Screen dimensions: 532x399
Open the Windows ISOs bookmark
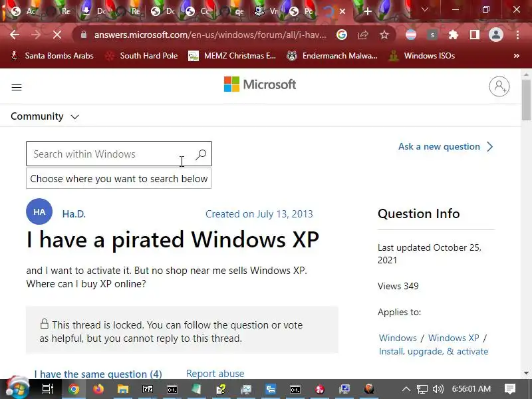point(422,56)
